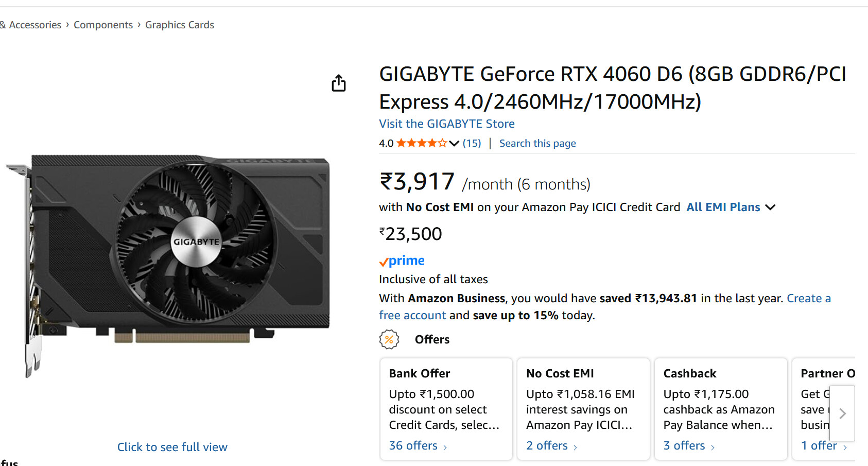This screenshot has height=466, width=868.
Task: Advance offers carousel with right arrow
Action: point(842,413)
